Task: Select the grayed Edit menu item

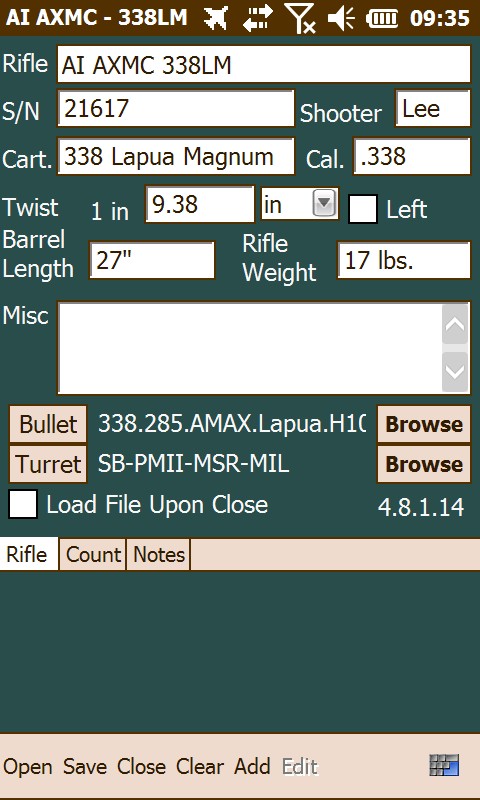Action: pos(300,766)
